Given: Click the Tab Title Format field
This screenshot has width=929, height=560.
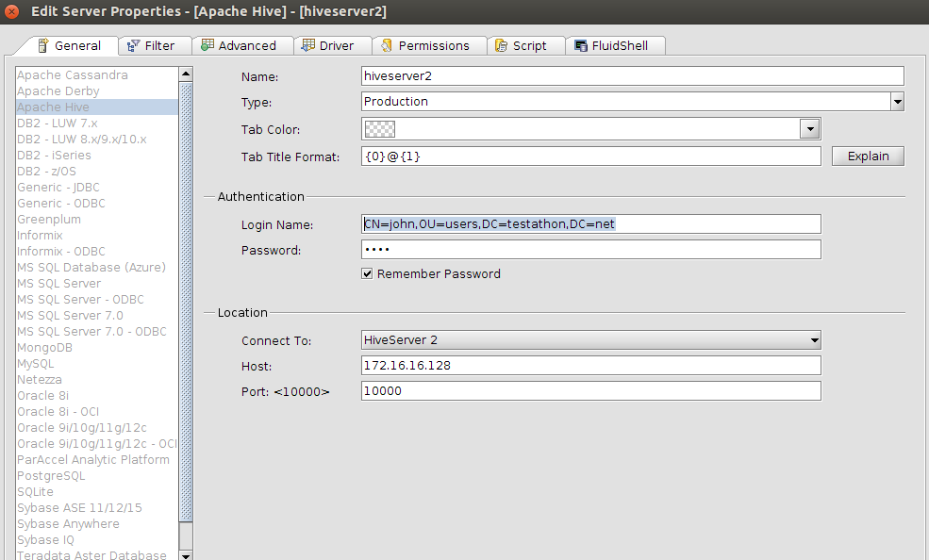Looking at the screenshot, I should point(591,156).
